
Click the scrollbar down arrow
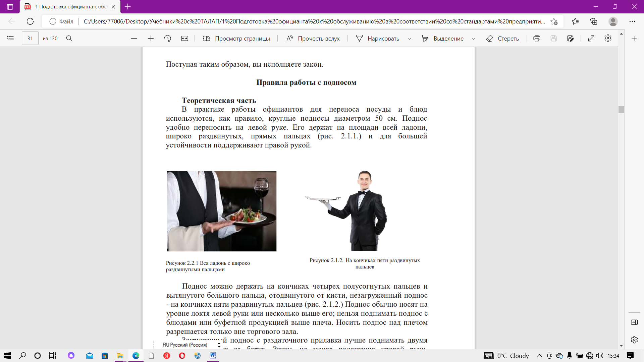pyautogui.click(x=621, y=346)
